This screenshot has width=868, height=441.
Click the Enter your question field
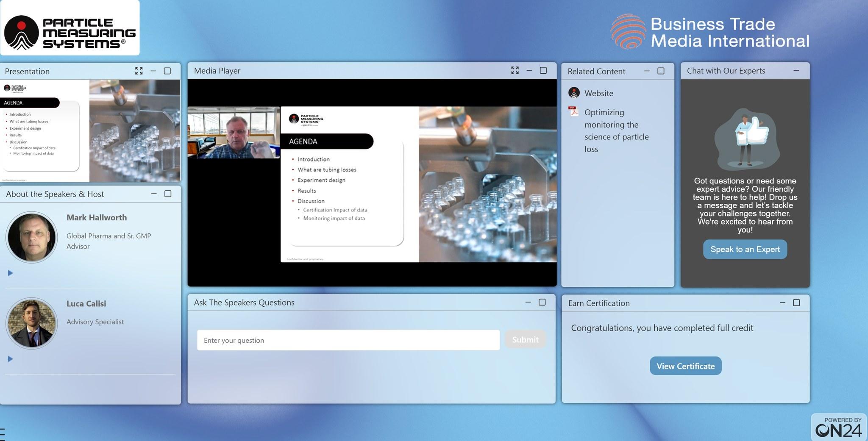tap(348, 340)
